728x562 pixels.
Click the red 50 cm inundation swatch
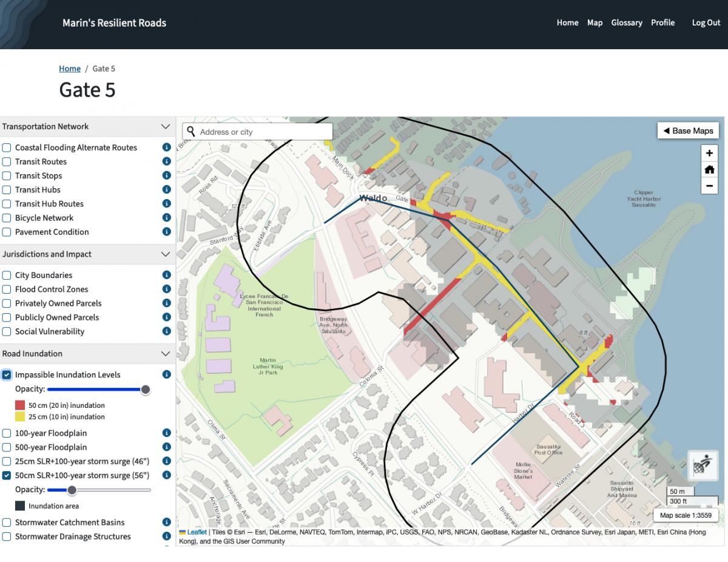20,405
